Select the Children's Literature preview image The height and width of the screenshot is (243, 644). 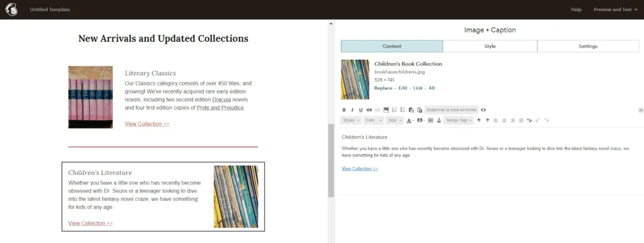click(x=236, y=196)
